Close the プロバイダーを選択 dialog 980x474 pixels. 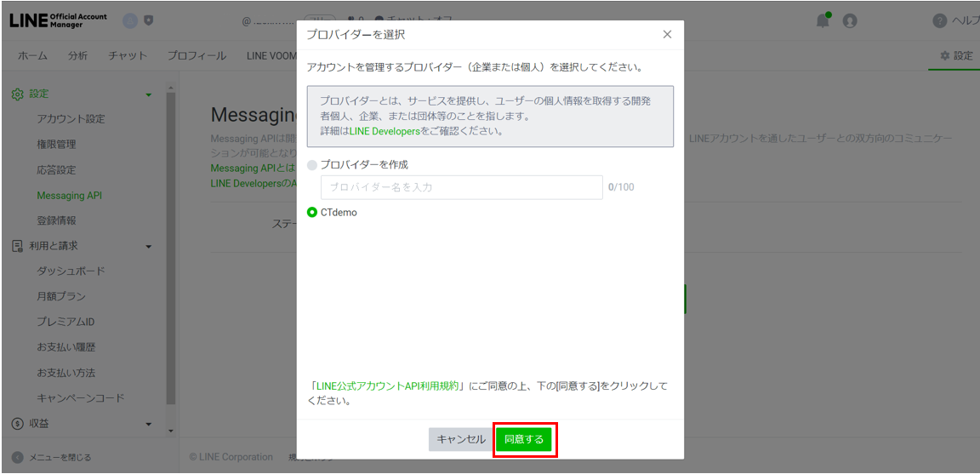[x=667, y=35]
